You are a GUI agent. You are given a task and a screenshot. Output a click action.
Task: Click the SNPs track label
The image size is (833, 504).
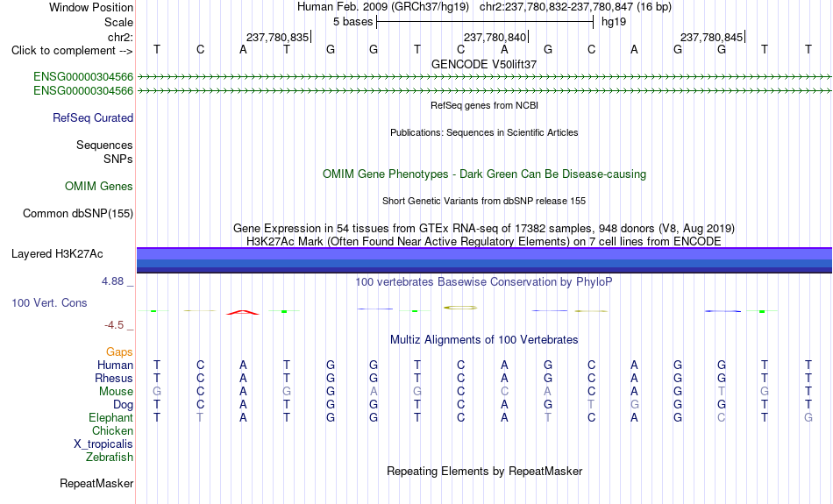(118, 159)
